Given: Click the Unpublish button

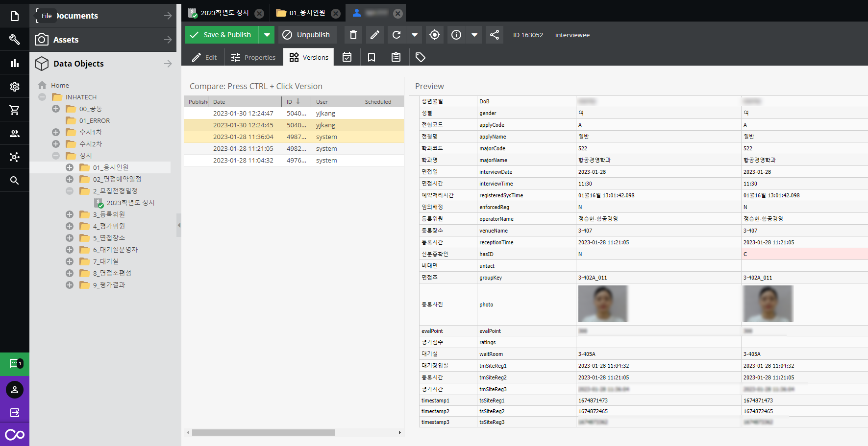Looking at the screenshot, I should [x=307, y=35].
